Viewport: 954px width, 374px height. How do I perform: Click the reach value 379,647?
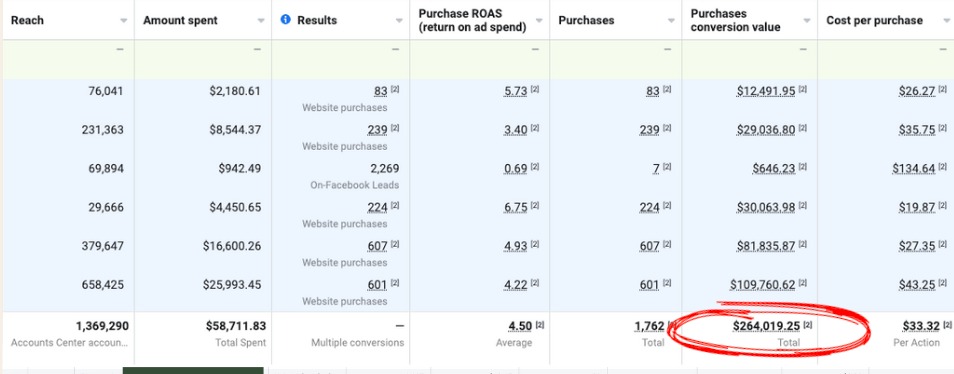[x=103, y=246]
